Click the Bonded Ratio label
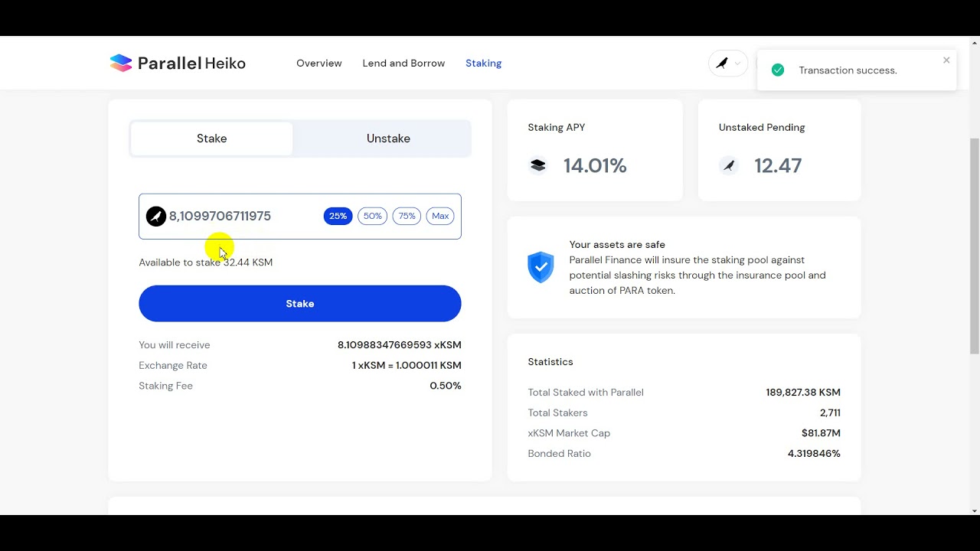Viewport: 980px width, 551px height. pos(560,454)
